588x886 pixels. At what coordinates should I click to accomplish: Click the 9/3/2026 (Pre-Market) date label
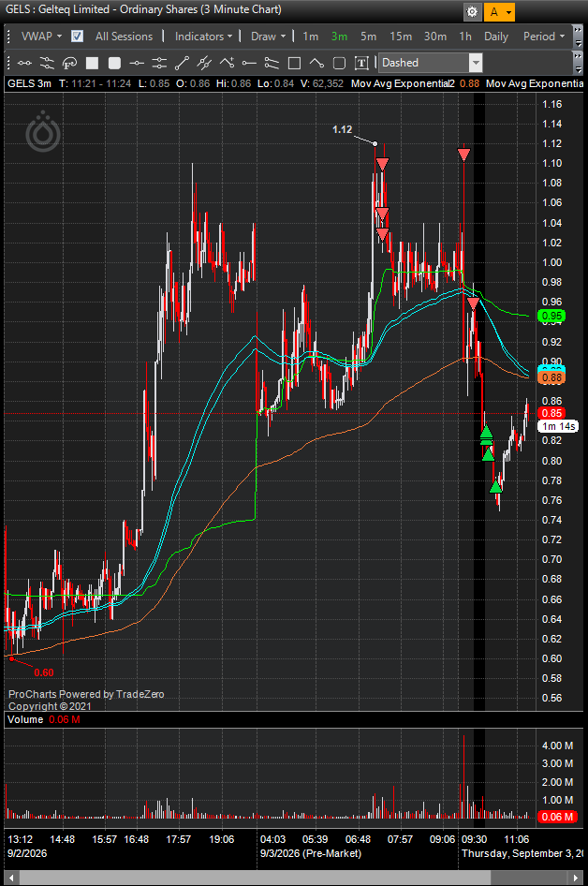pos(310,853)
